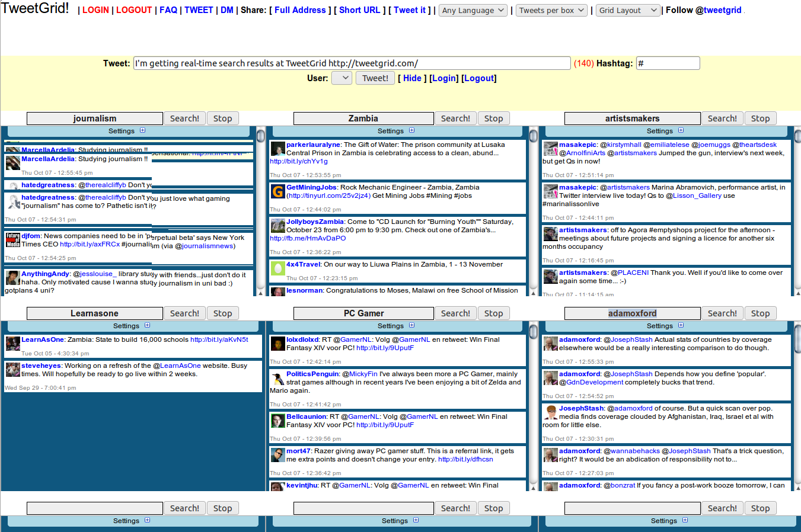Image resolution: width=801 pixels, height=532 pixels.
Task: Click PC Gamer search term field
Action: tap(363, 313)
